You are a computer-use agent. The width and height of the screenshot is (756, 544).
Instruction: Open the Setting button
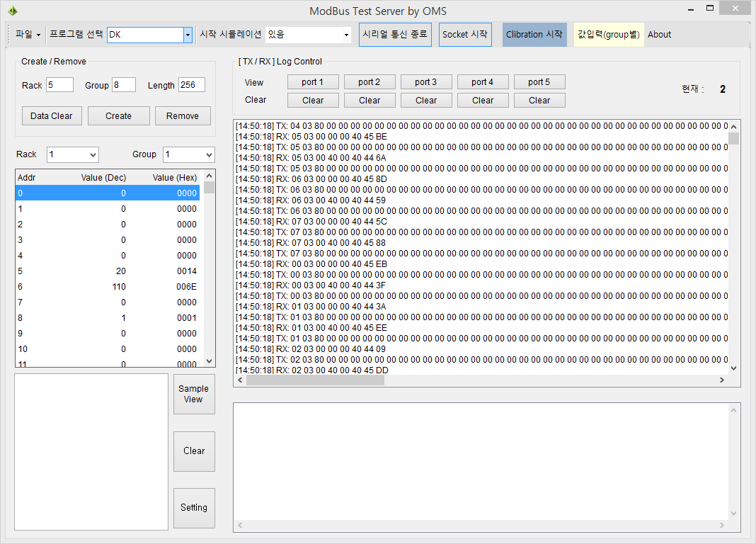[x=194, y=508]
